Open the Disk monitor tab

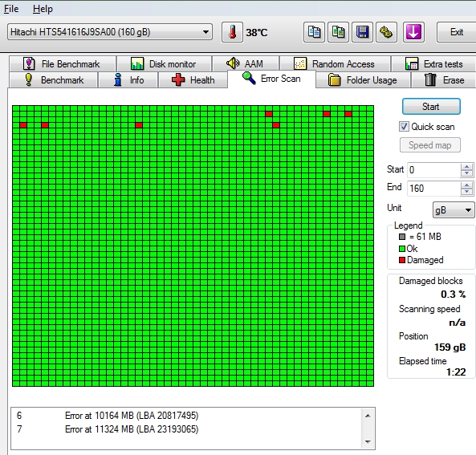pos(164,64)
